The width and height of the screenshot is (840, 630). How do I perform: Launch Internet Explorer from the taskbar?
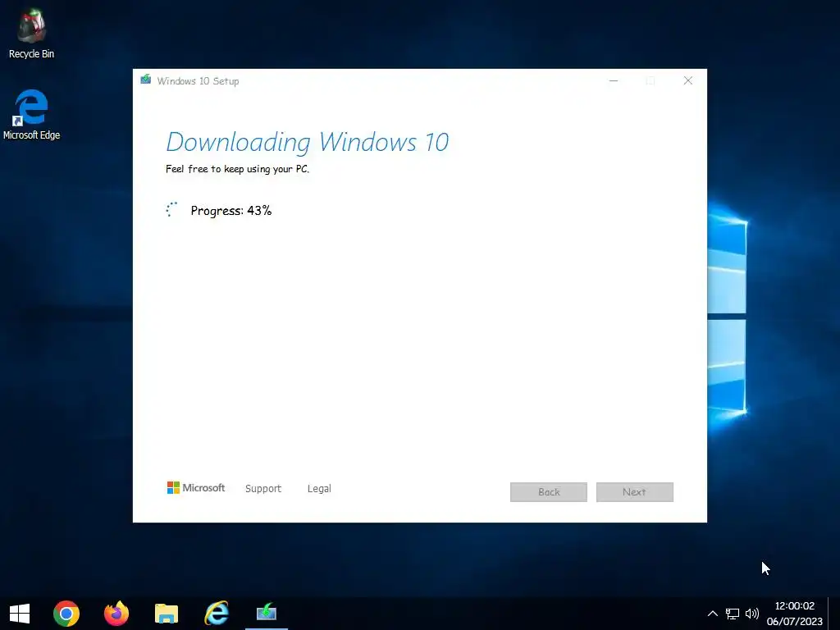point(217,614)
